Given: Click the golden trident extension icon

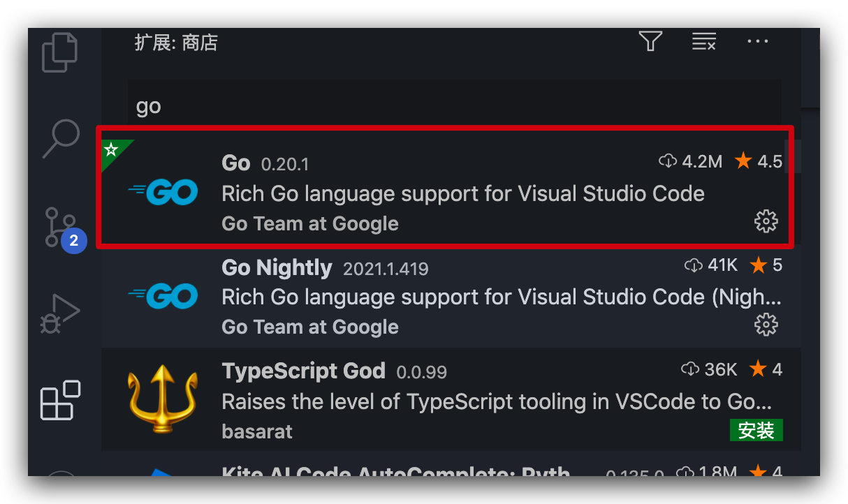Looking at the screenshot, I should [x=163, y=398].
